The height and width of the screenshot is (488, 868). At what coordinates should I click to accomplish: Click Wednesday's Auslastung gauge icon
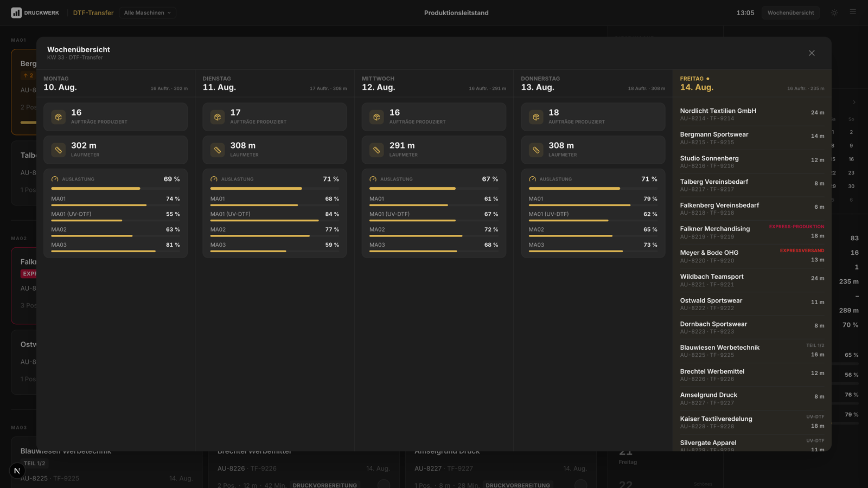(373, 179)
